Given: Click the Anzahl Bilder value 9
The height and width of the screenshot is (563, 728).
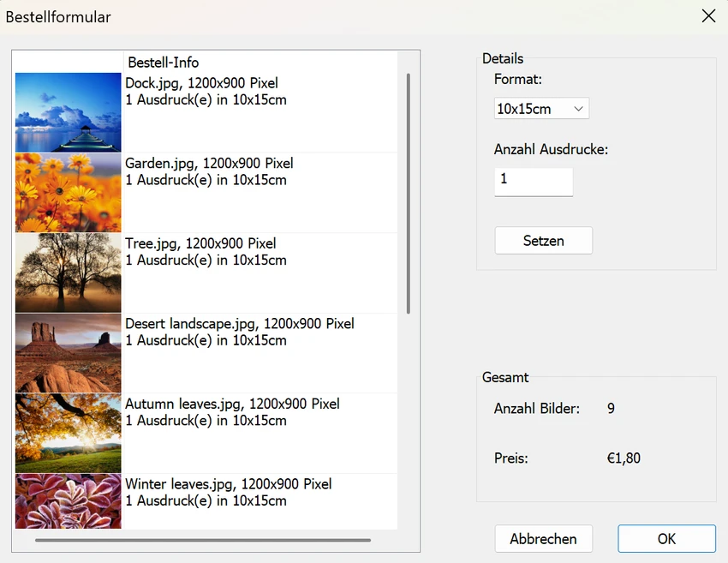Looking at the screenshot, I should [x=611, y=408].
